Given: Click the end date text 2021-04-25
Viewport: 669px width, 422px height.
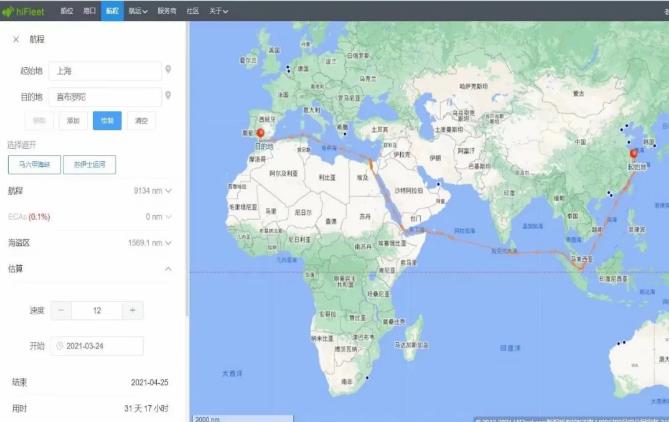Looking at the screenshot, I should pos(149,382).
